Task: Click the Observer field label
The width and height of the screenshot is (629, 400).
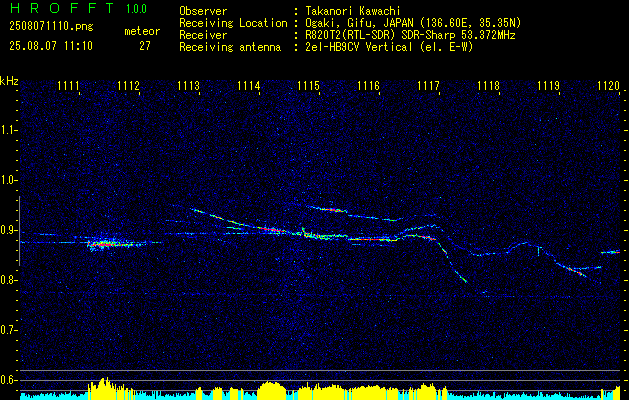Action: click(x=203, y=11)
